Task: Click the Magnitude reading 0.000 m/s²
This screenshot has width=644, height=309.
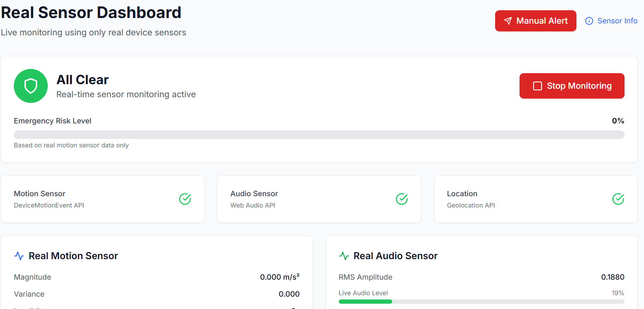Action: point(280,277)
